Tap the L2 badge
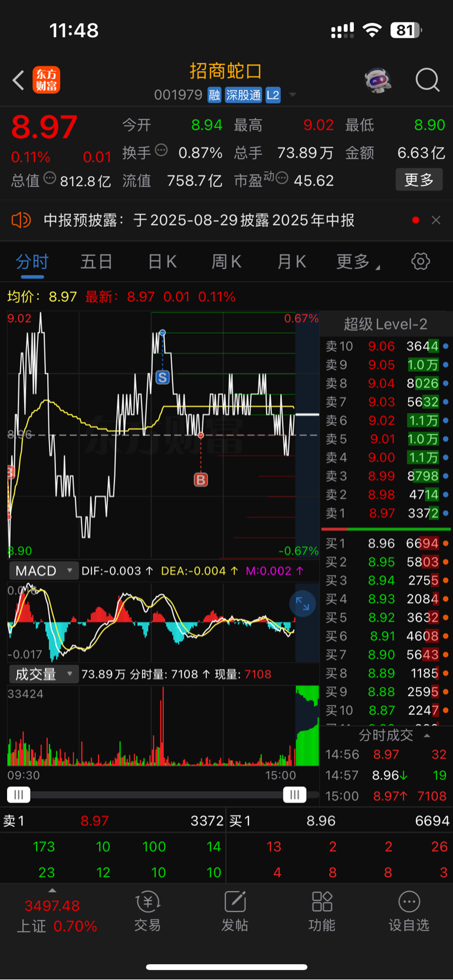This screenshot has width=453, height=980. (273, 95)
